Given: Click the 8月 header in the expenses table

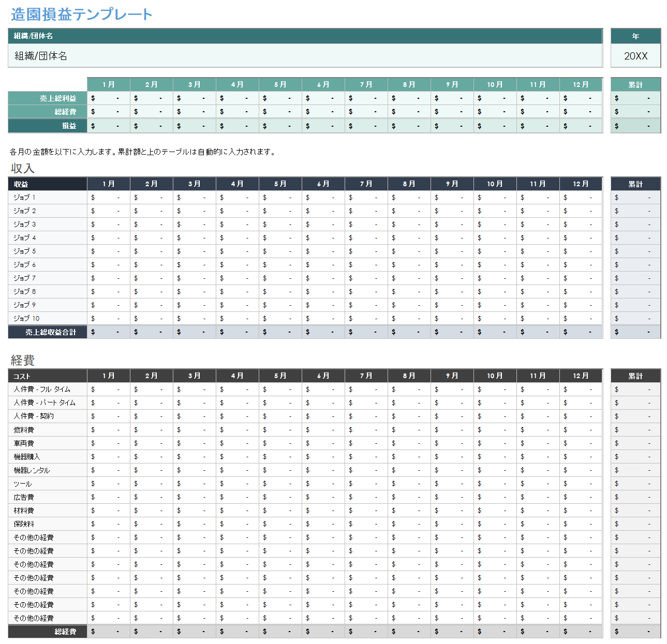Looking at the screenshot, I should pyautogui.click(x=409, y=376).
